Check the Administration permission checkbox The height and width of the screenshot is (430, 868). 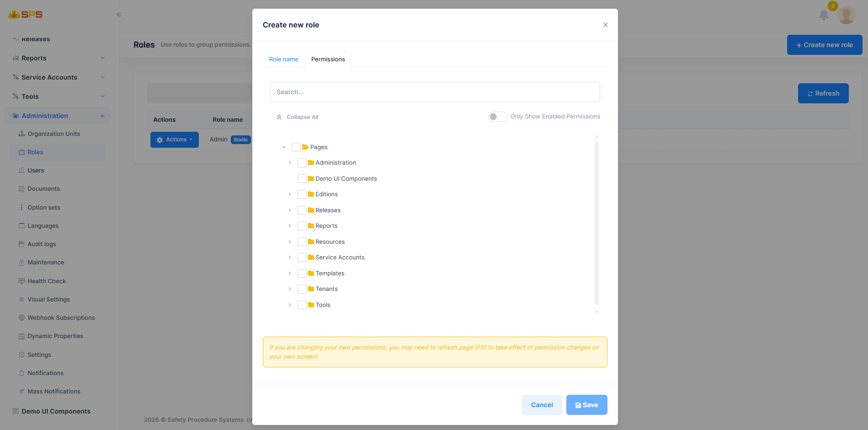302,163
